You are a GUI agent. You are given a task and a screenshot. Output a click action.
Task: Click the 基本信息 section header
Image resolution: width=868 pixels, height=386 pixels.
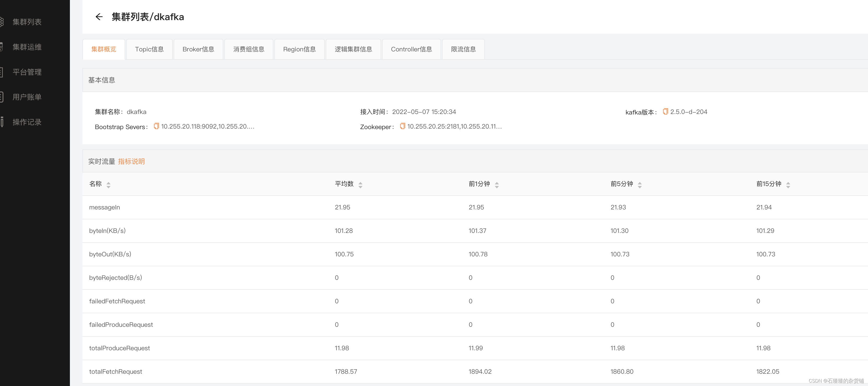102,80
